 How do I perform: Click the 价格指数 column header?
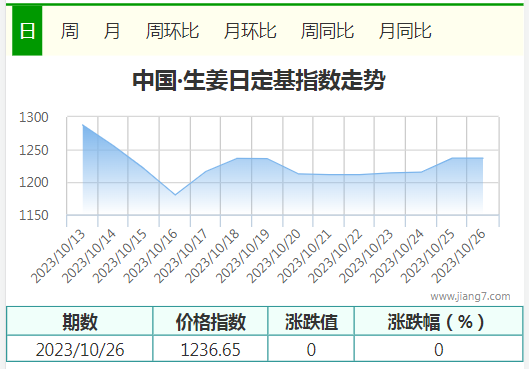click(211, 322)
